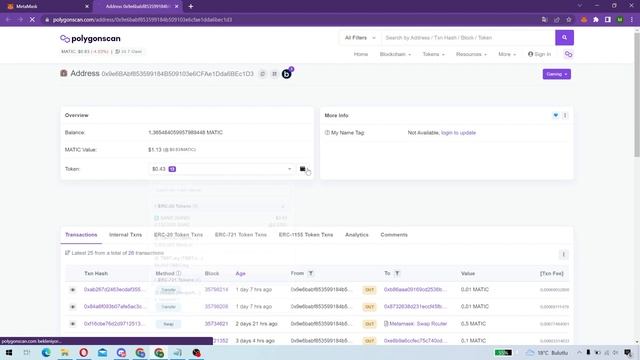
Task: Launch Microsoft Edge from taskbar
Action: tap(46, 353)
